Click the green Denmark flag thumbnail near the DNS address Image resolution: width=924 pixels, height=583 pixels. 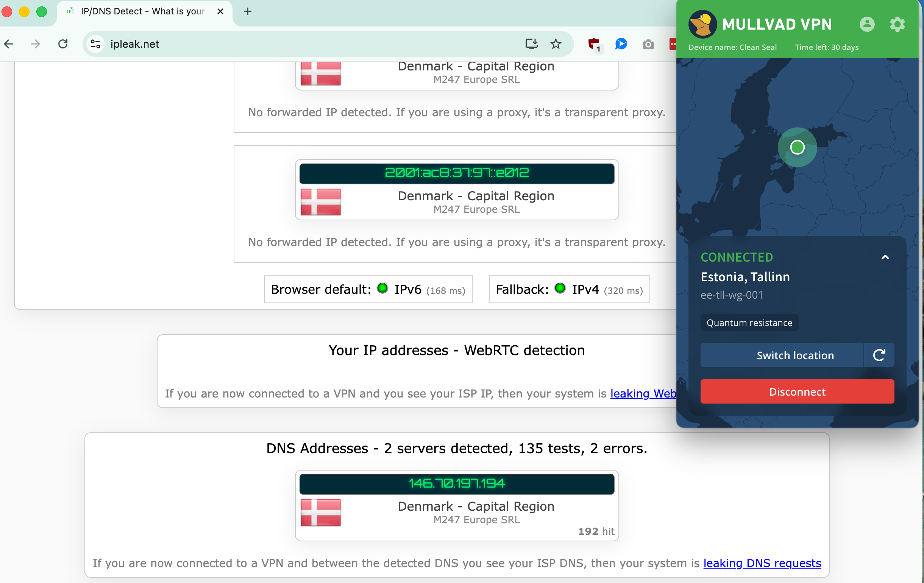pyautogui.click(x=321, y=513)
